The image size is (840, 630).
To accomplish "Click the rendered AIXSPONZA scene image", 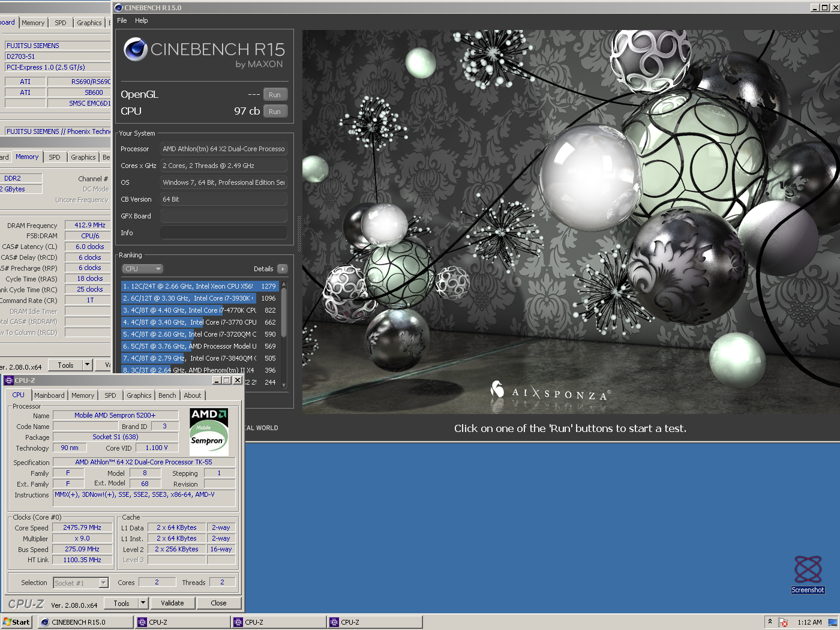I will 571,221.
